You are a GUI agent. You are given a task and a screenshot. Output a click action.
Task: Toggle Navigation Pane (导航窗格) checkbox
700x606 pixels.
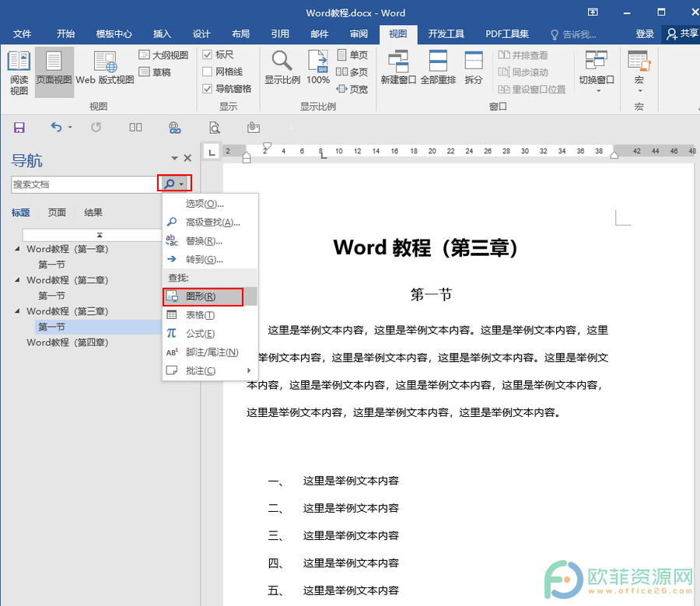coord(207,89)
